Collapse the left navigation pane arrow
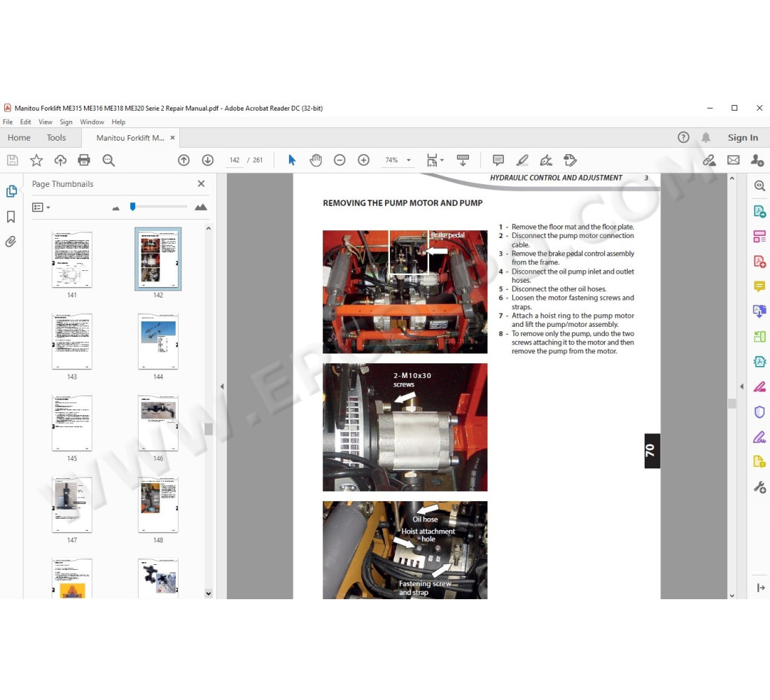 [x=222, y=386]
